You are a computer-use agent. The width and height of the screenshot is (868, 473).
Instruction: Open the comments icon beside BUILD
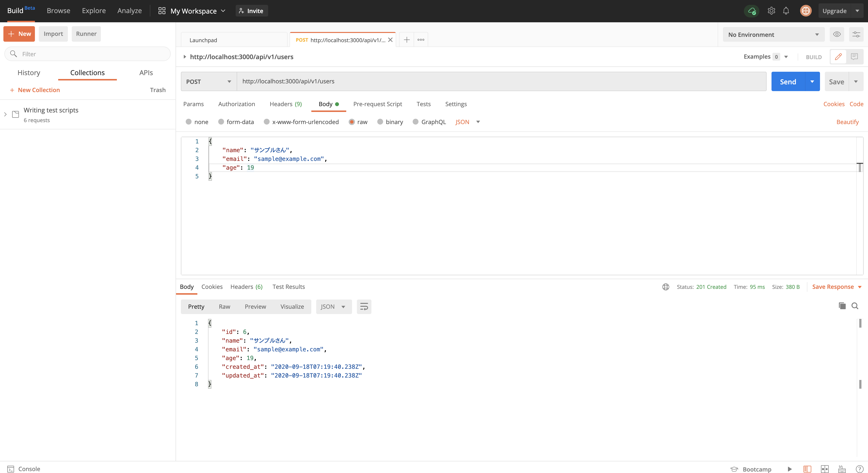854,56
